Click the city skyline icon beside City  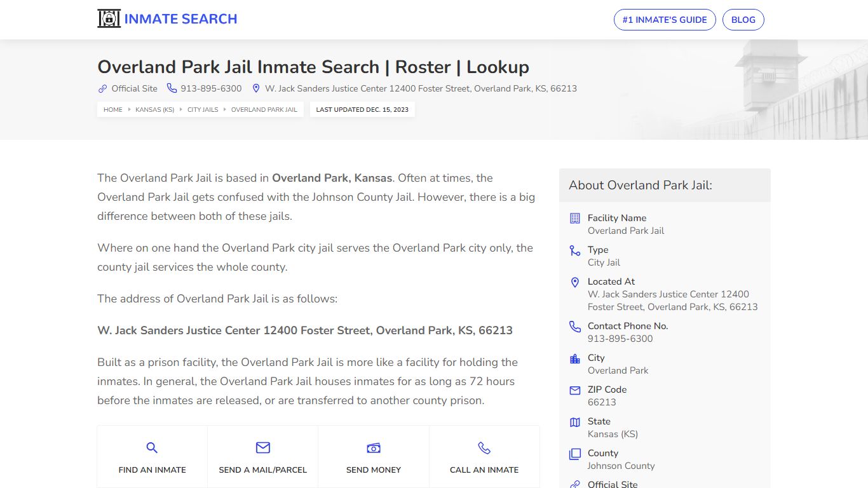pyautogui.click(x=575, y=358)
